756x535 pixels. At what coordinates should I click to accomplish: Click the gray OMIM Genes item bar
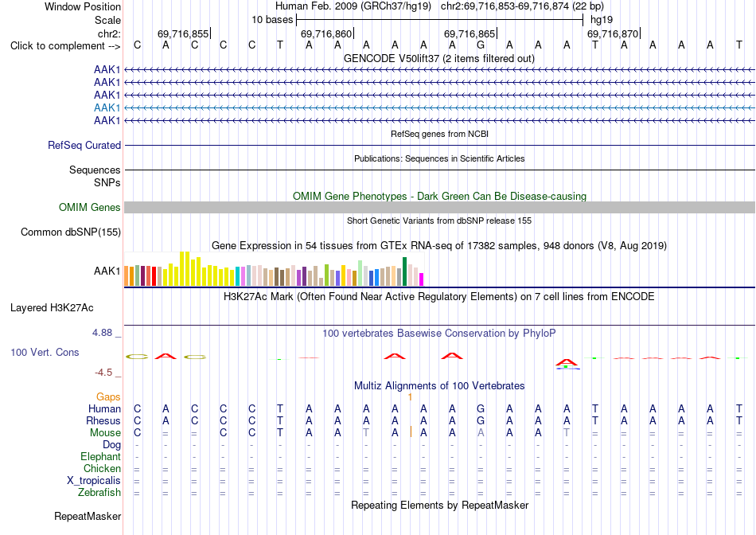click(439, 208)
